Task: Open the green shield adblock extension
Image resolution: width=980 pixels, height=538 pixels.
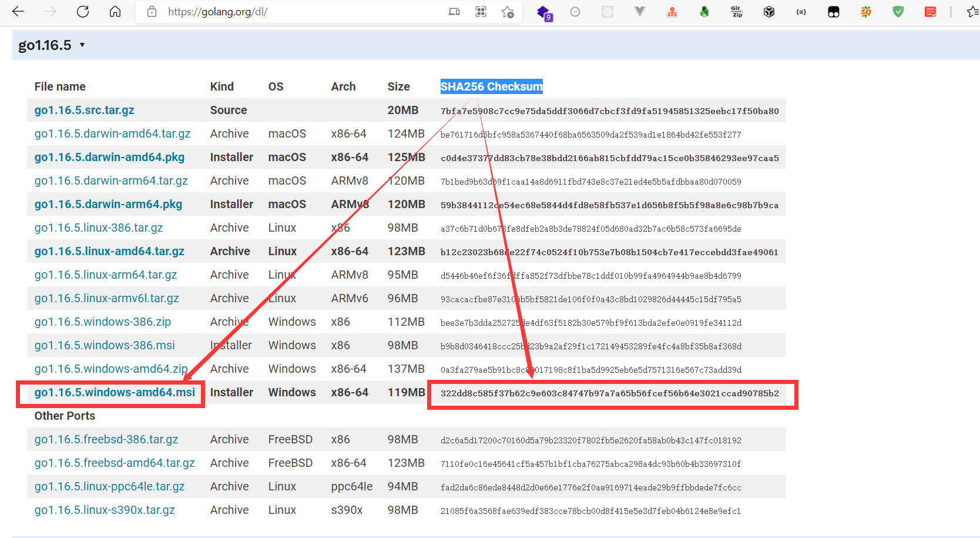Action: (898, 12)
